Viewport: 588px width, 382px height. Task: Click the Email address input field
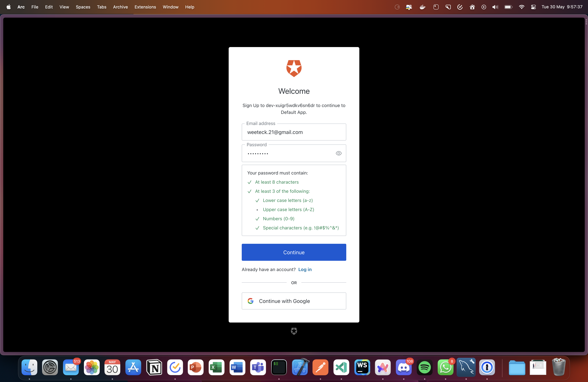coord(294,132)
